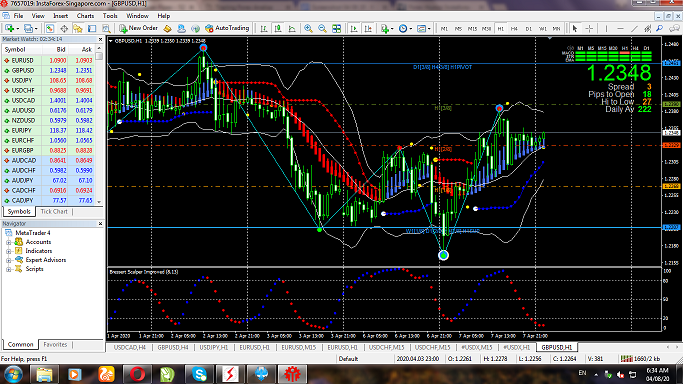Toggle the Navigator star-folder icon
This screenshot has height=384, width=683.
pyautogui.click(x=78, y=28)
